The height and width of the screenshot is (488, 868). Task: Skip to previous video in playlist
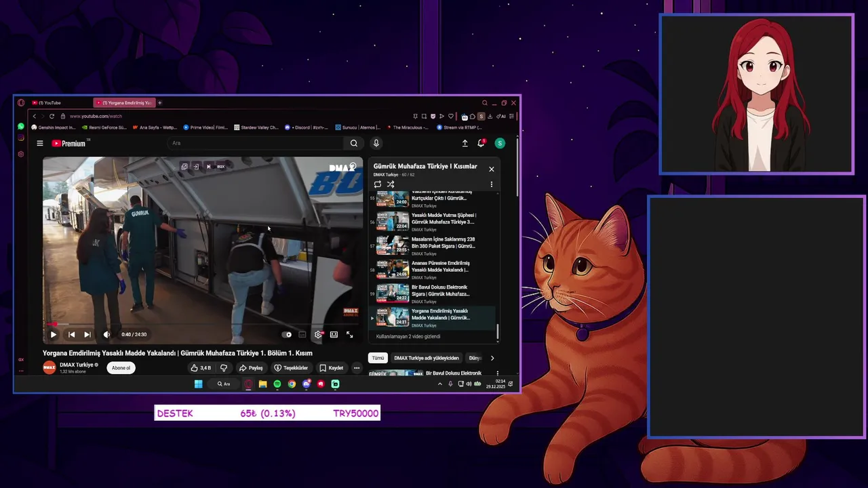(71, 334)
